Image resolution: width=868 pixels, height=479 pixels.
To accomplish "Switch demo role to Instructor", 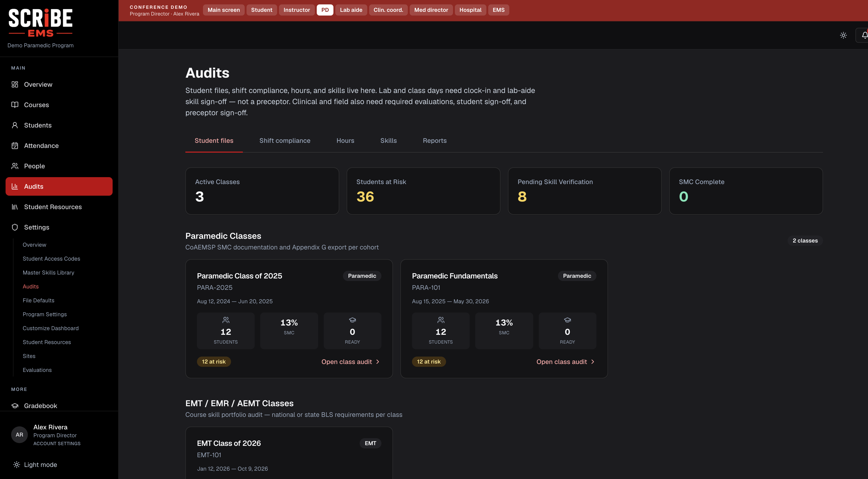I will [x=297, y=10].
